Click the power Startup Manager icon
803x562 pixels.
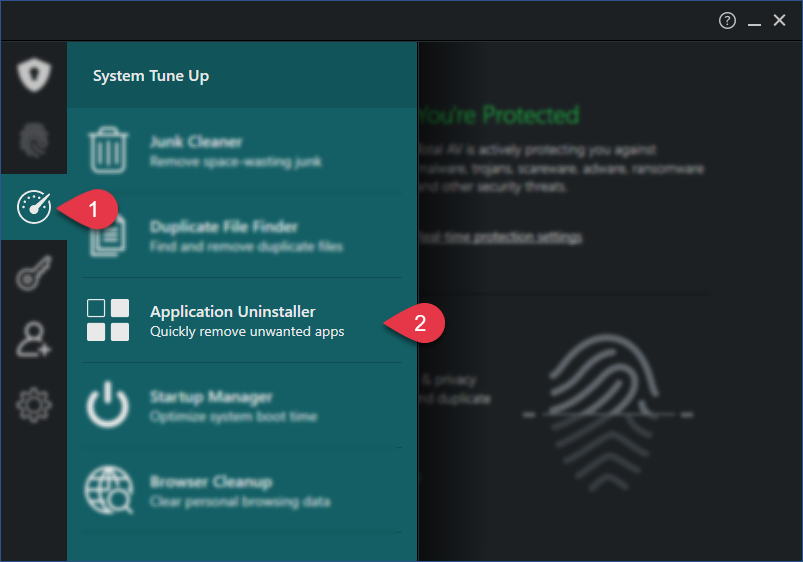tap(108, 405)
